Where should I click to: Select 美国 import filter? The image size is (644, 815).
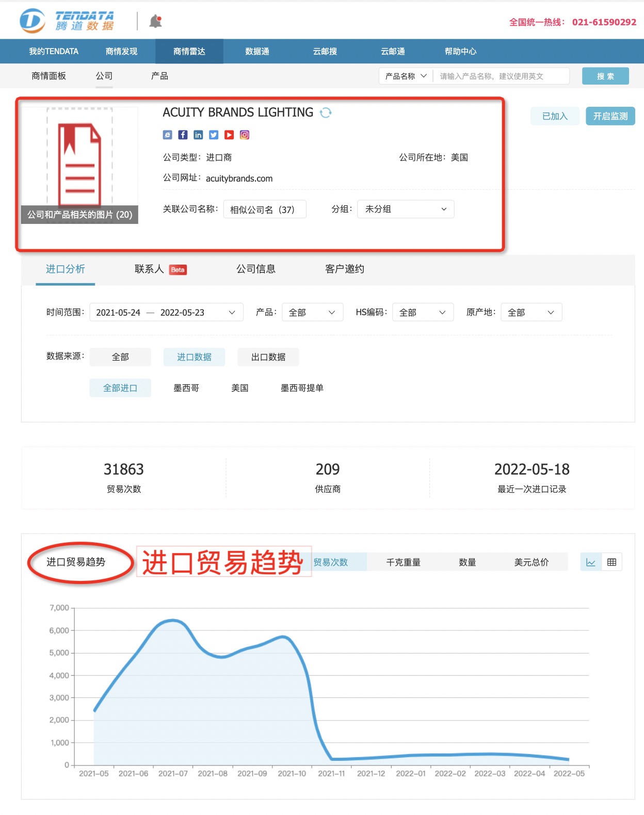tap(240, 388)
